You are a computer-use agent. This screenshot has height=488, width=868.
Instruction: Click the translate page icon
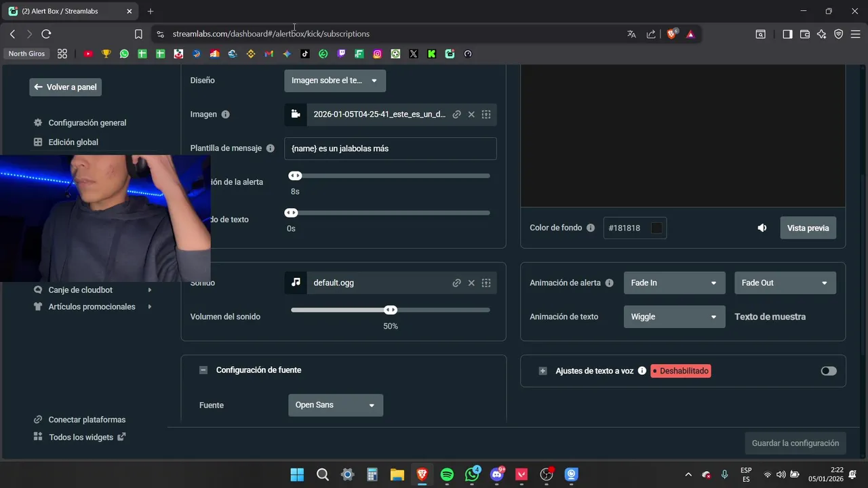click(x=631, y=34)
